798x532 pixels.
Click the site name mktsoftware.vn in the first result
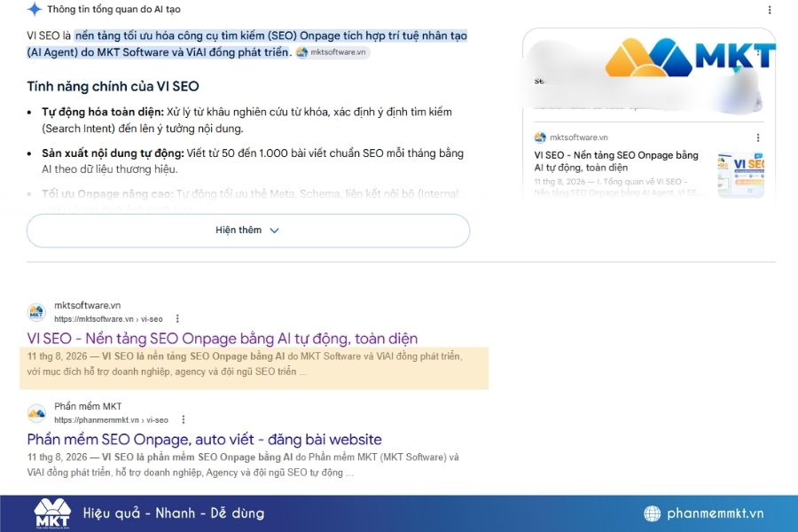click(88, 305)
